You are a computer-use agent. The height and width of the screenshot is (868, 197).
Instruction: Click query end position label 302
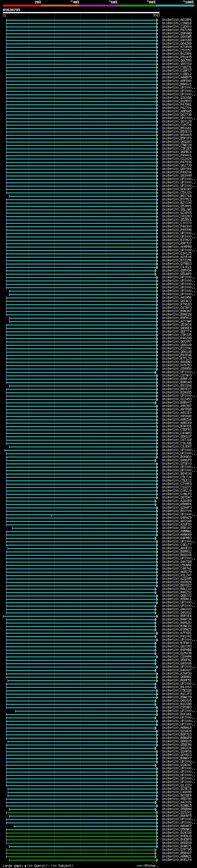[x=155, y=15]
